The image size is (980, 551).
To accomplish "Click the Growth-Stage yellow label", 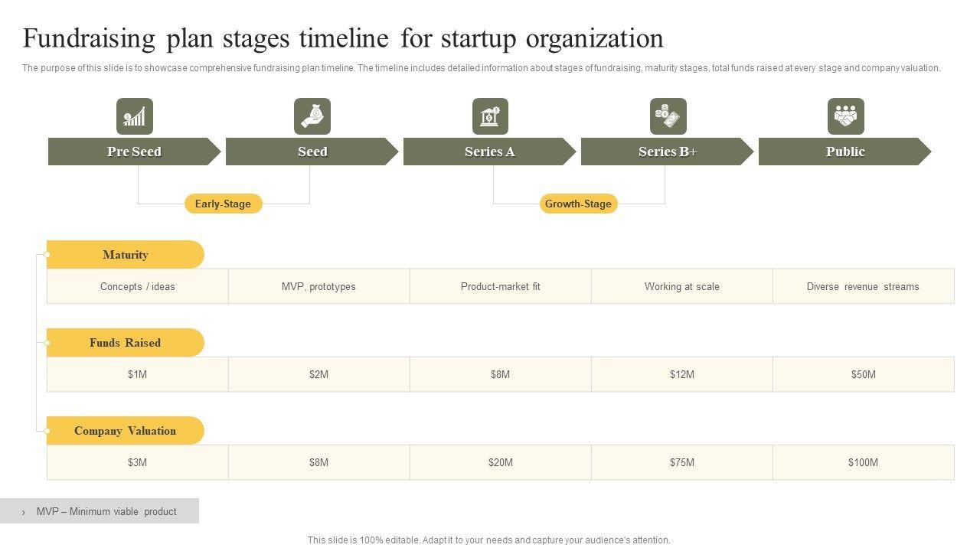I will click(578, 204).
